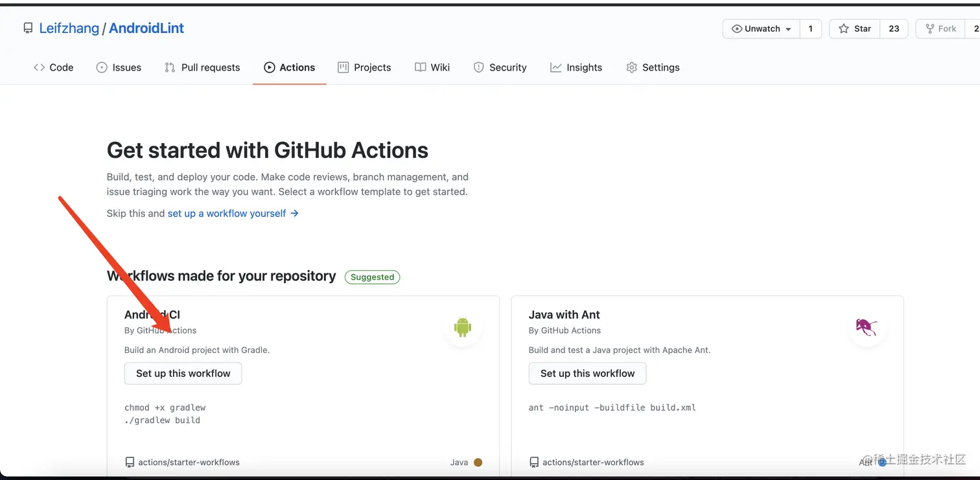Click the Star icon button
This screenshot has height=480, width=980.
point(854,29)
